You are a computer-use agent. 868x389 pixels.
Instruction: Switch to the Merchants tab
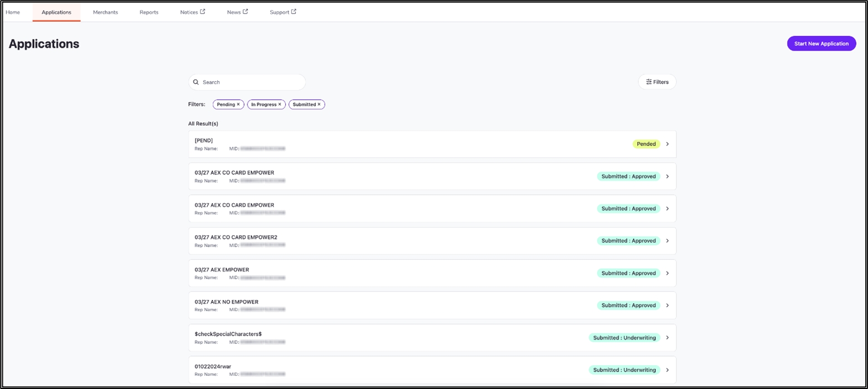coord(105,12)
